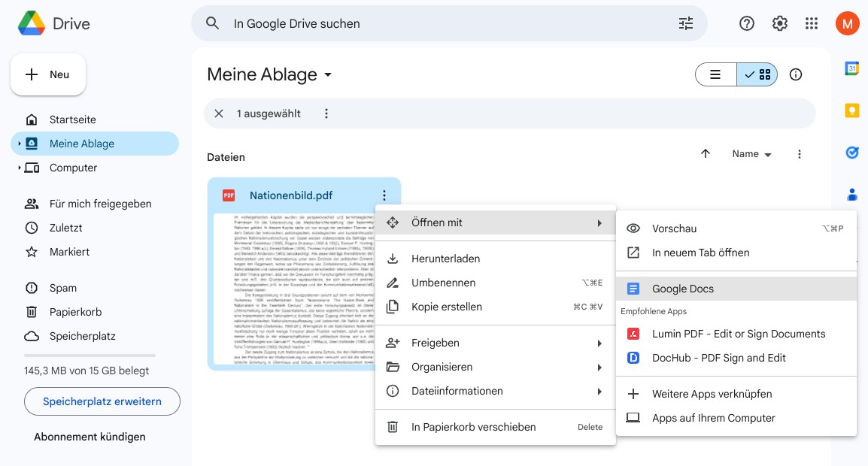Select Apps auf Ihrem Computer
The width and height of the screenshot is (868, 466).
[x=736, y=418]
